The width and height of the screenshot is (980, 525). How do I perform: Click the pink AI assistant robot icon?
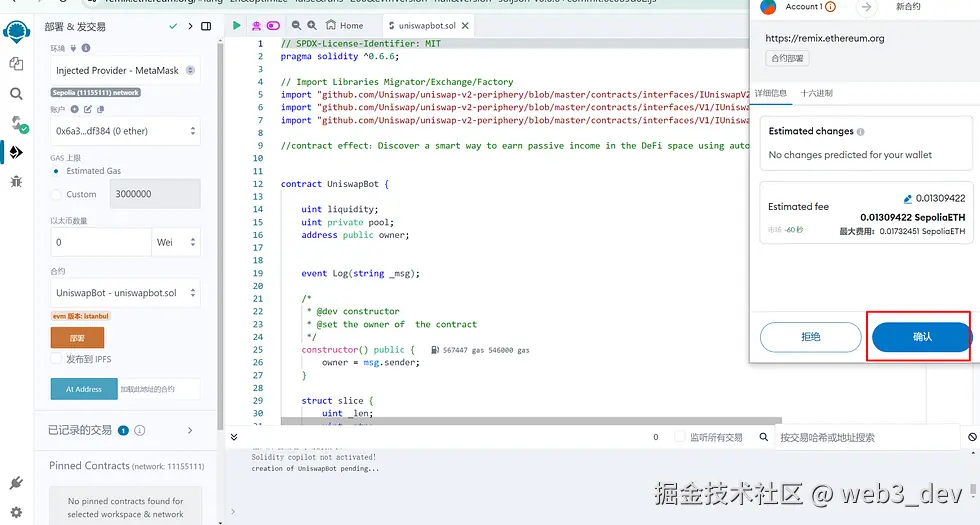(256, 26)
